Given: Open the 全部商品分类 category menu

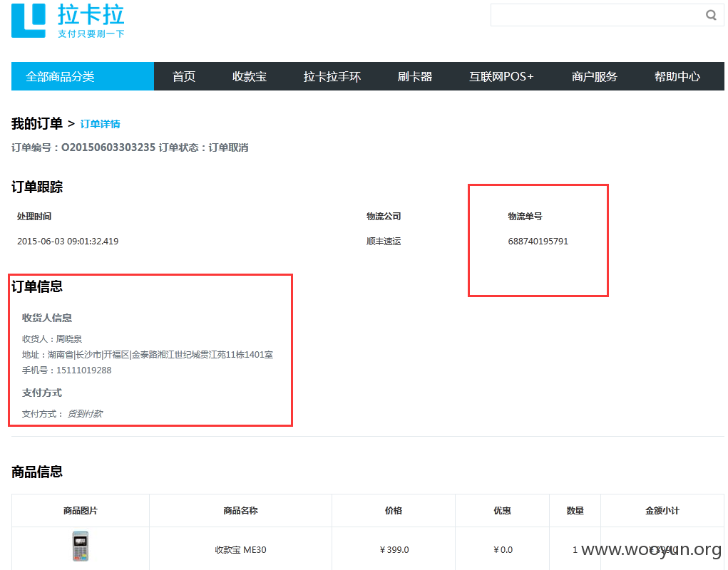Looking at the screenshot, I should coord(83,76).
